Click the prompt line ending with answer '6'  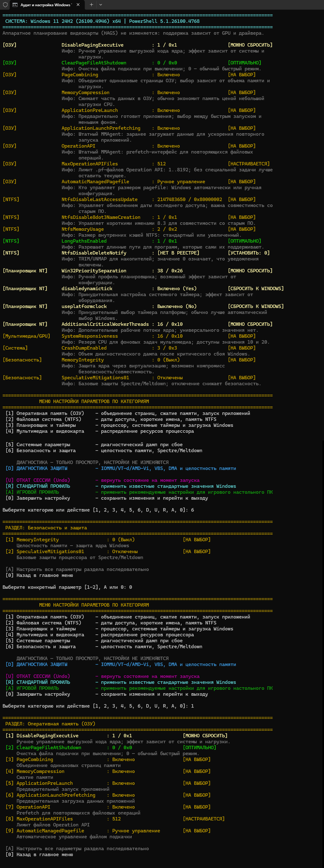pyautogui.click(x=98, y=510)
